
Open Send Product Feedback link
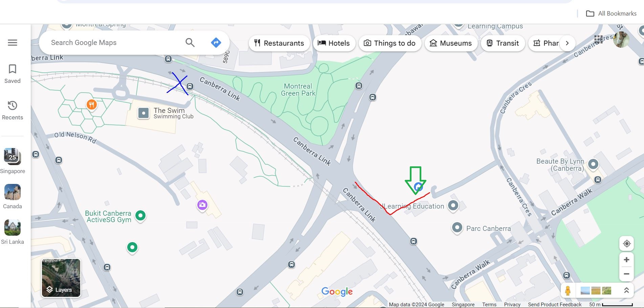coord(555,305)
